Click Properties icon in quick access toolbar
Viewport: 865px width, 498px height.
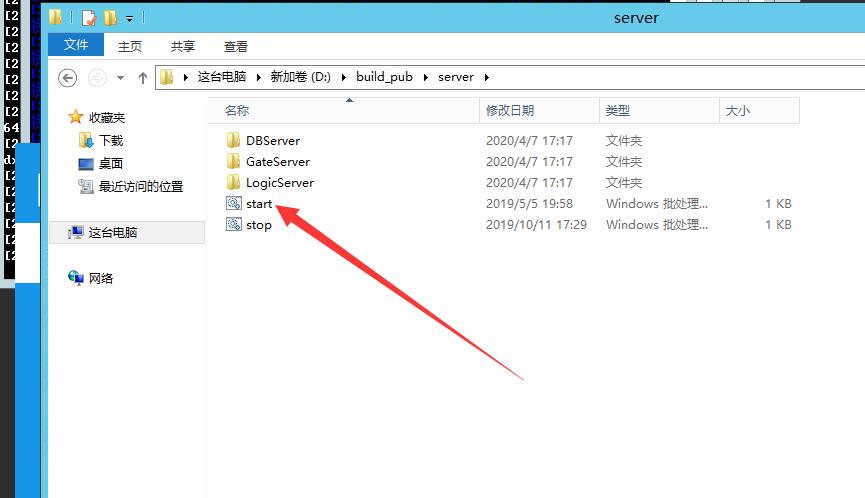(89, 17)
